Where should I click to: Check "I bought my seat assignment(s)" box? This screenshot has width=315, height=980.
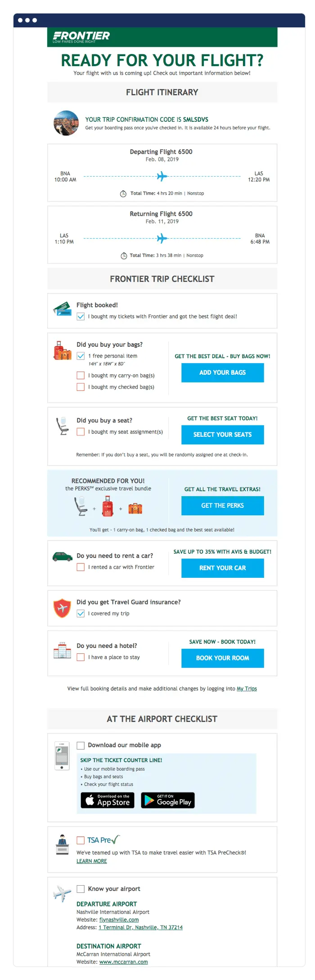point(81,432)
